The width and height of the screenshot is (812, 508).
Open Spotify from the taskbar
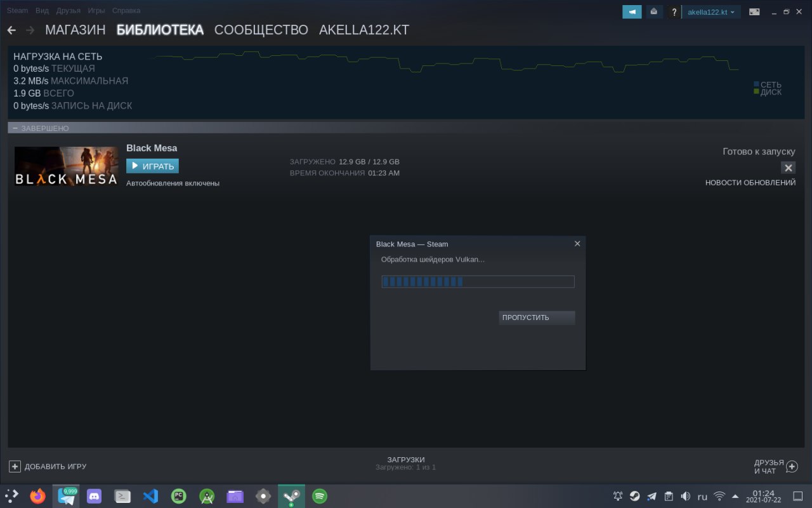coord(320,496)
